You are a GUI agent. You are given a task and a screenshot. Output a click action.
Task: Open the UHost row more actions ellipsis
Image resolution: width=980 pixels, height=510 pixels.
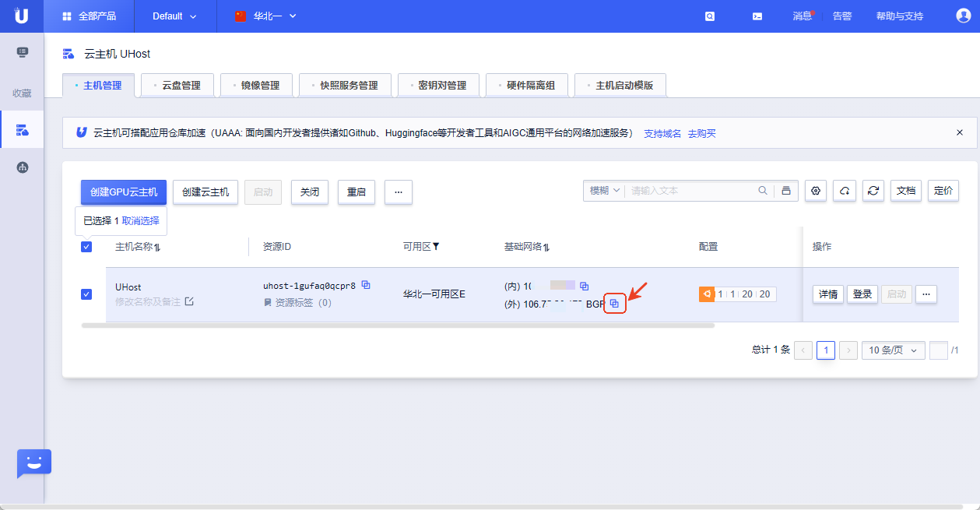[926, 294]
